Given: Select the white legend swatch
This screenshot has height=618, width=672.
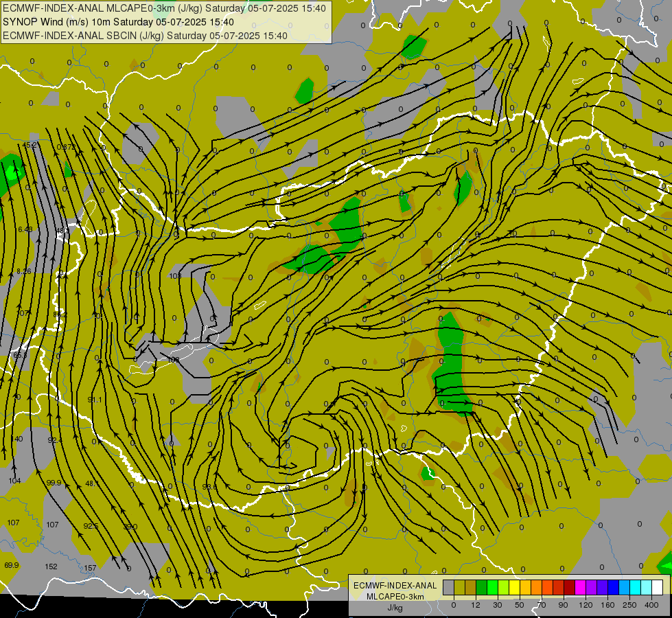Looking at the screenshot, I should (658, 587).
